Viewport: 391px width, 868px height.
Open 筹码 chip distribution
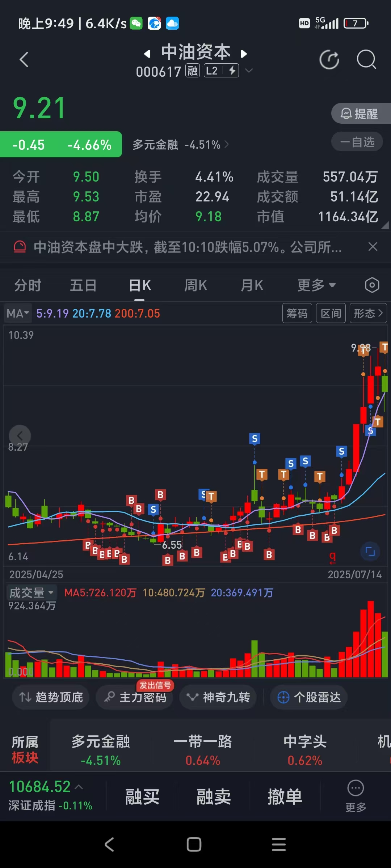click(x=297, y=313)
